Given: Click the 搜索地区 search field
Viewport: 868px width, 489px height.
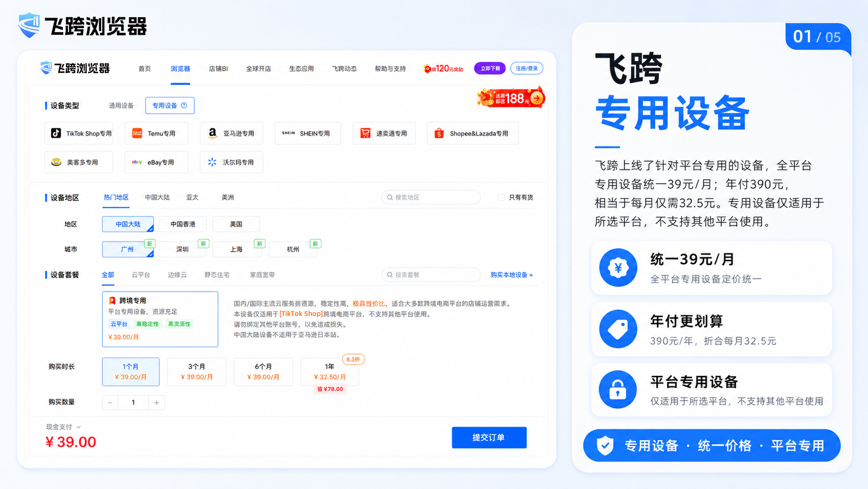Looking at the screenshot, I should [431, 197].
